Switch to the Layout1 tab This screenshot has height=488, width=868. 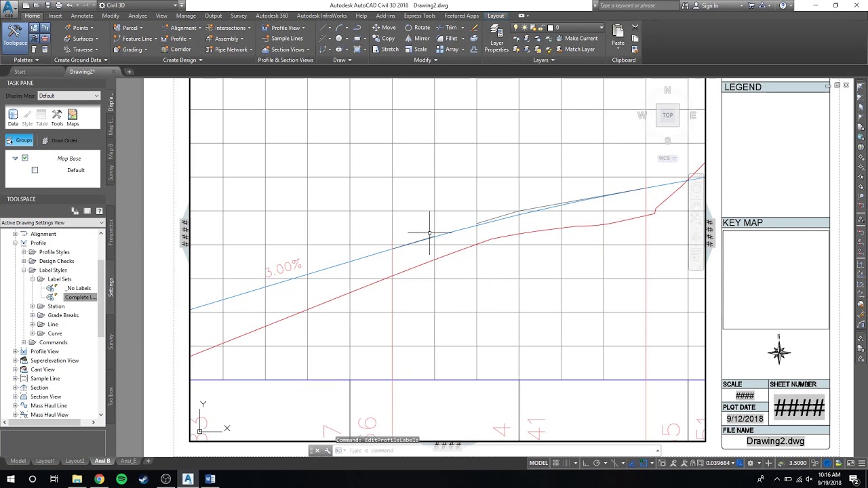pyautogui.click(x=45, y=461)
